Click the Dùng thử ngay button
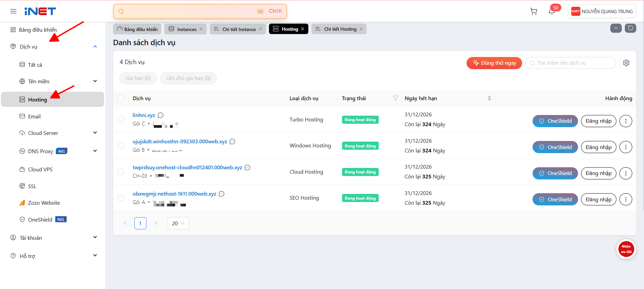Image resolution: width=644 pixels, height=289 pixels. tap(494, 63)
